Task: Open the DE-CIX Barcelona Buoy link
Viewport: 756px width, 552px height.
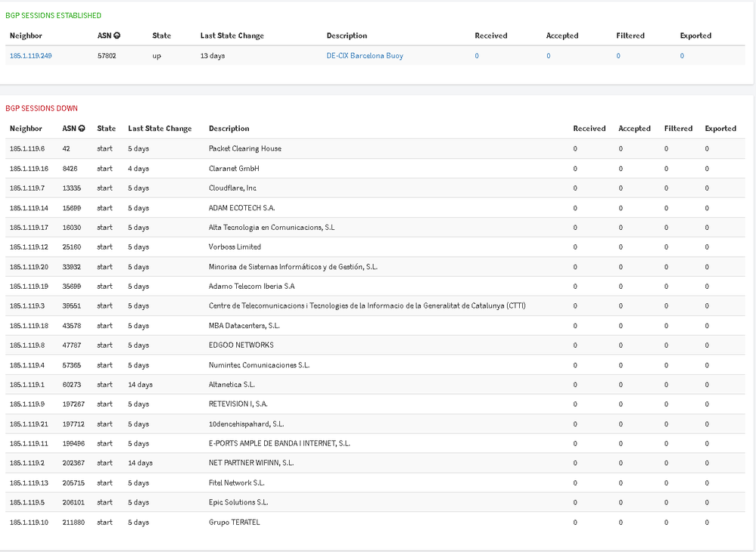Action: point(365,56)
